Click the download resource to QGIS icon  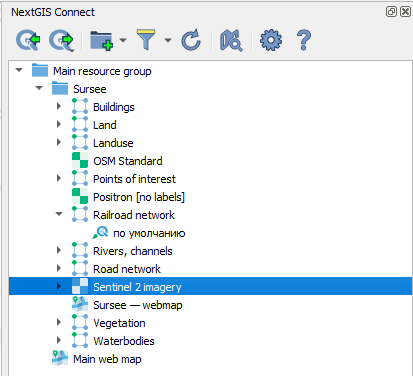[x=28, y=40]
